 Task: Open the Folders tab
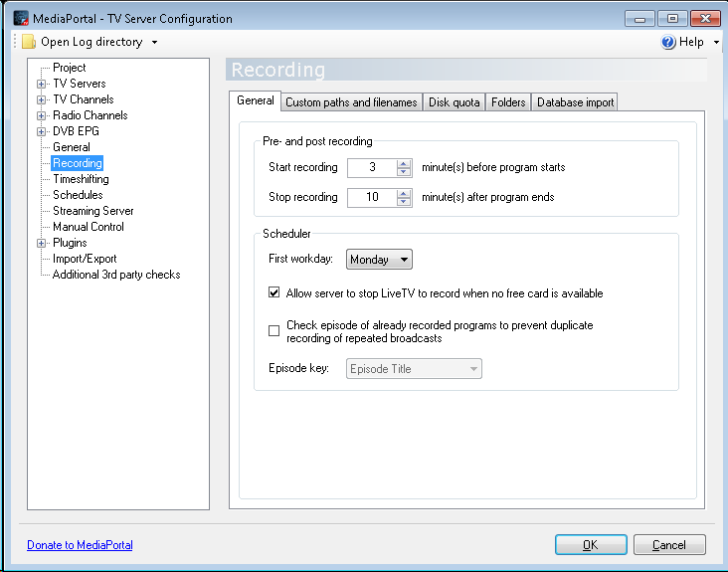pos(508,102)
